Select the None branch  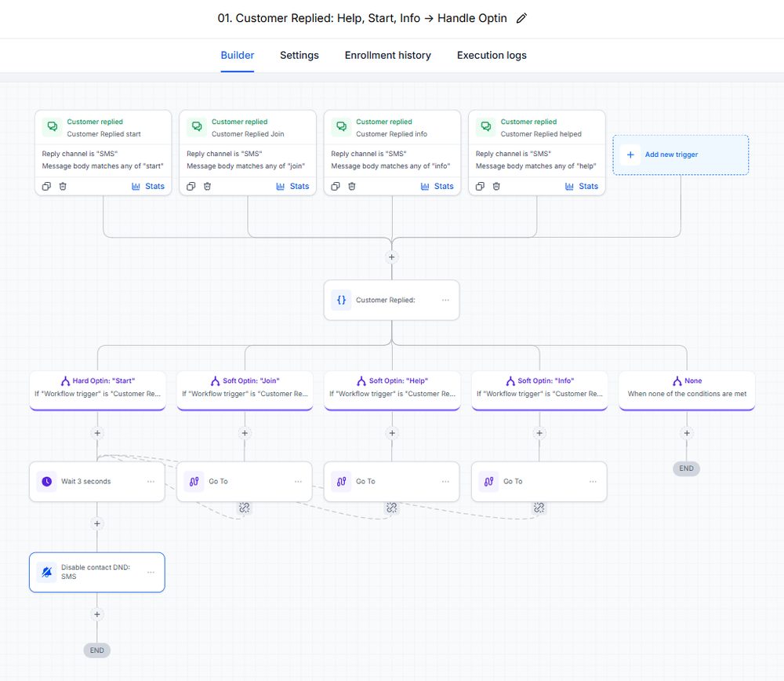(687, 390)
